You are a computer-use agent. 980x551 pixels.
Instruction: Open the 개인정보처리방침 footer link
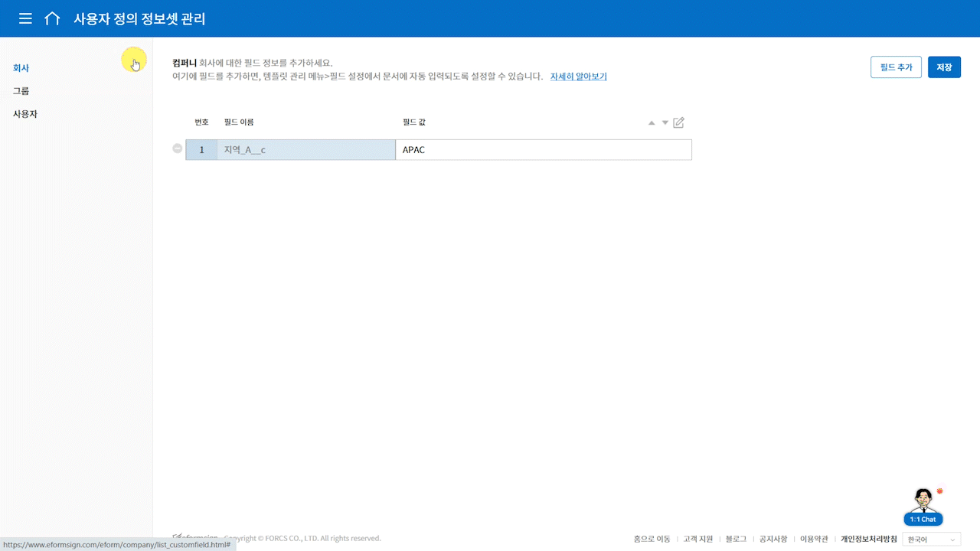868,539
